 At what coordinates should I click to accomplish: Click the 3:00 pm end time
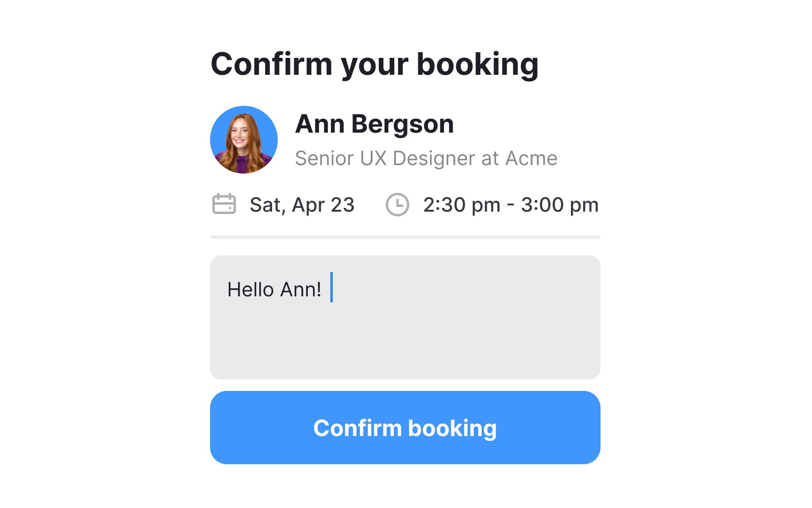click(560, 205)
